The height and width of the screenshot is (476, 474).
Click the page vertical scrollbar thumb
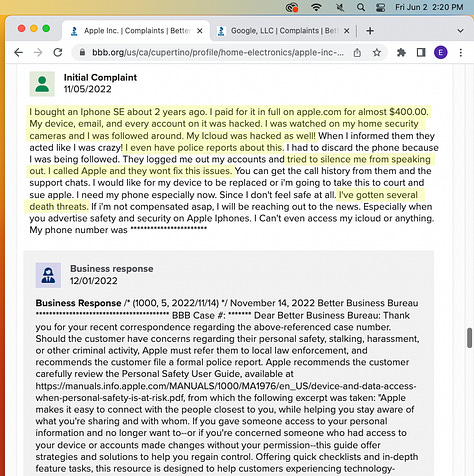point(469,338)
